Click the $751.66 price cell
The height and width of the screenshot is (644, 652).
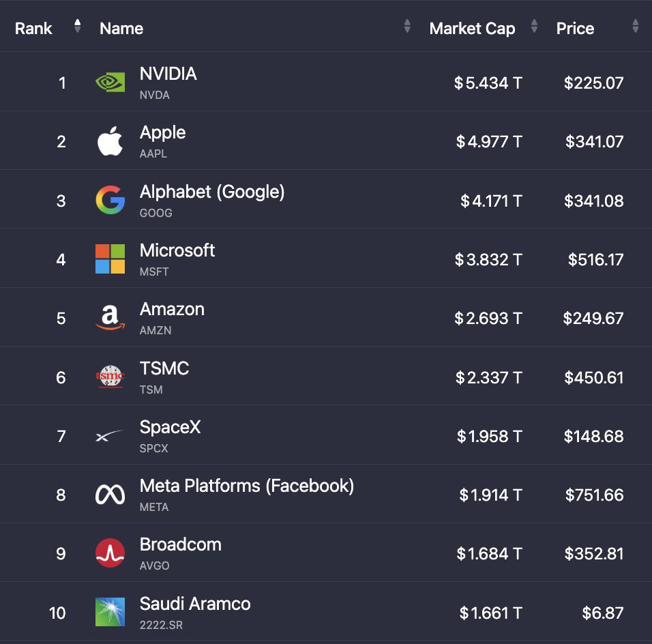pos(595,495)
